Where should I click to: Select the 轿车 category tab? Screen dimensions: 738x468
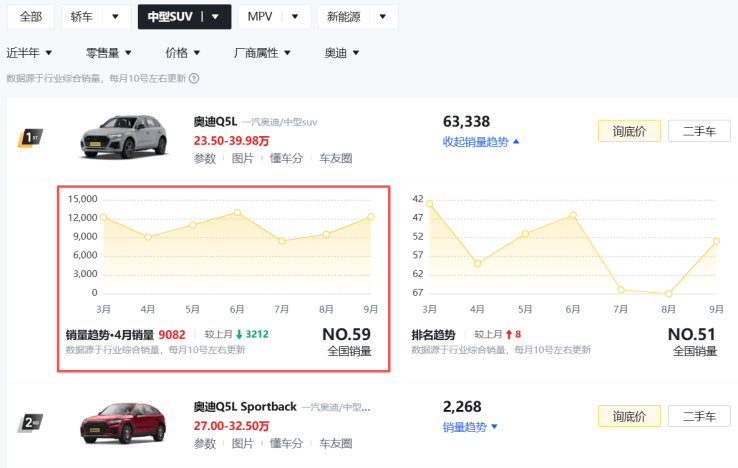[x=82, y=17]
